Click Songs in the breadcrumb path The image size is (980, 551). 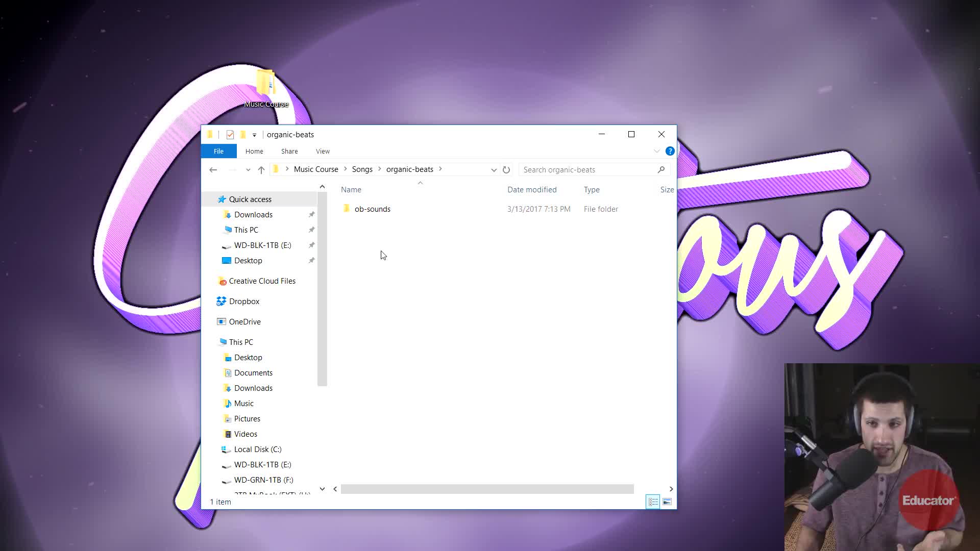tap(362, 169)
